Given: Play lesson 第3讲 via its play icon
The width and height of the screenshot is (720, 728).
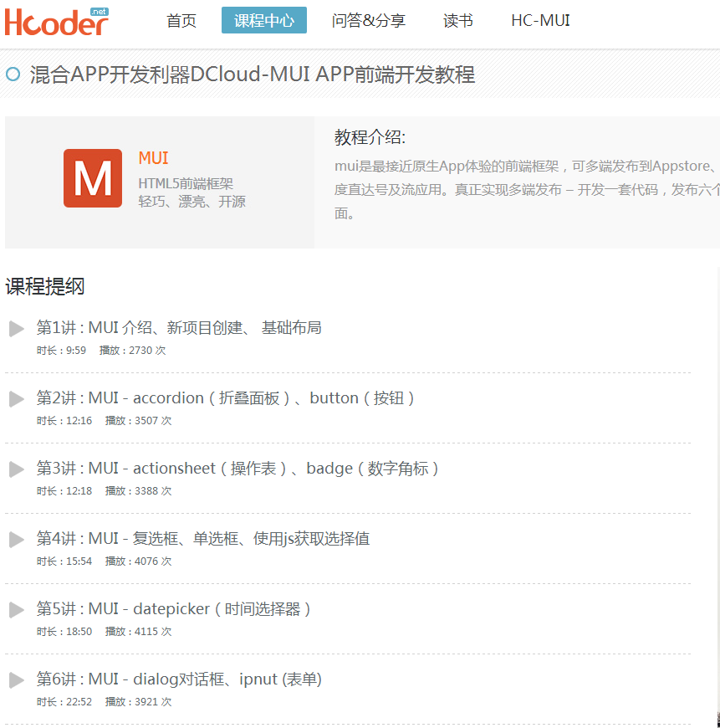Looking at the screenshot, I should (16, 469).
